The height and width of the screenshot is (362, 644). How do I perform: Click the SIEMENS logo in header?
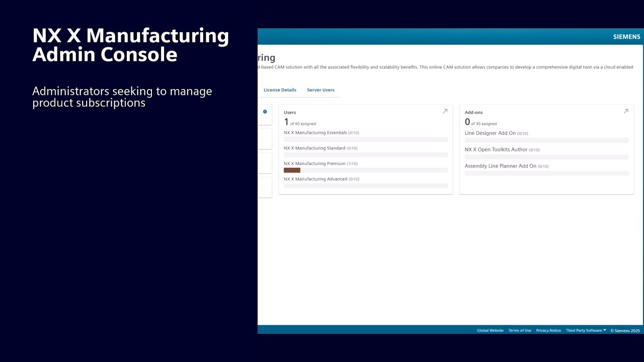click(626, 37)
